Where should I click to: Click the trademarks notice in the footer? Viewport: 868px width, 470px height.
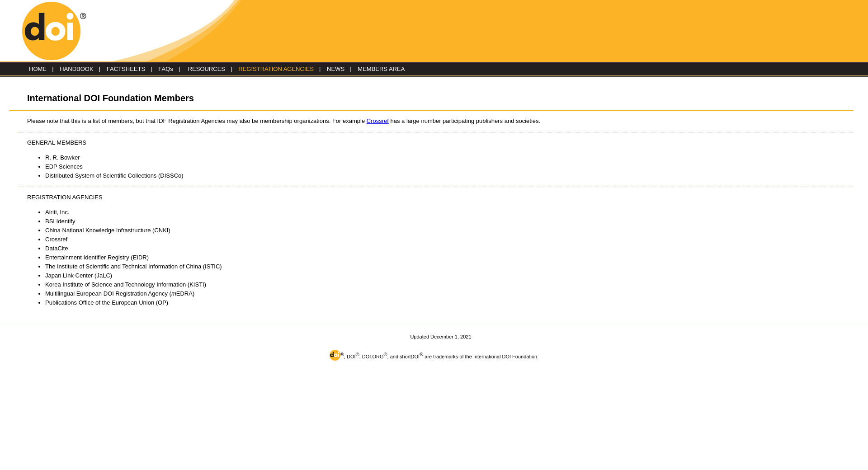pos(434,356)
